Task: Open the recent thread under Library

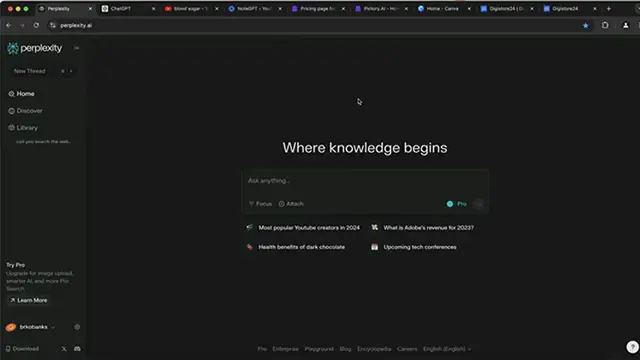Action: coord(43,142)
